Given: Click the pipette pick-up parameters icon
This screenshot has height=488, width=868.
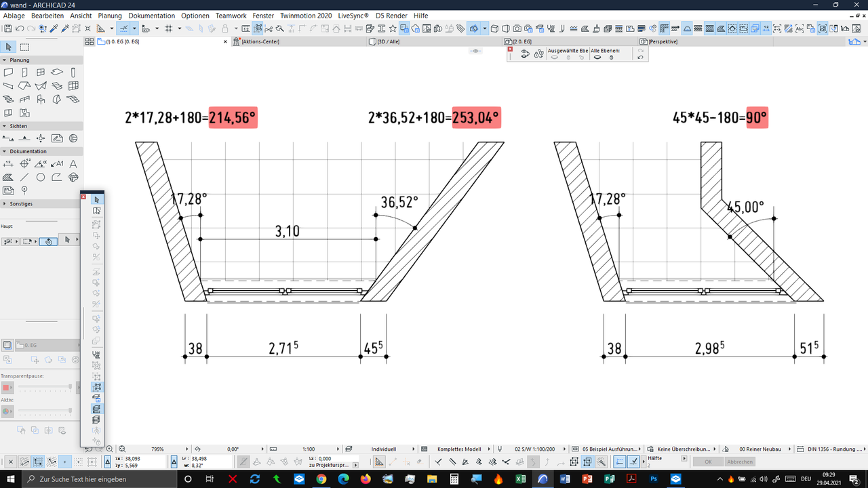Looking at the screenshot, I should click(x=54, y=28).
